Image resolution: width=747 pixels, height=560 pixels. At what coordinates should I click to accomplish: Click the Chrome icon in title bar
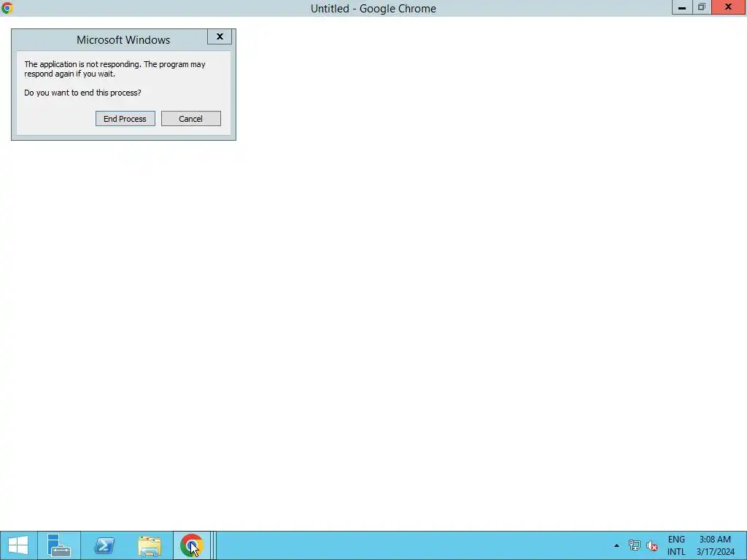point(7,8)
